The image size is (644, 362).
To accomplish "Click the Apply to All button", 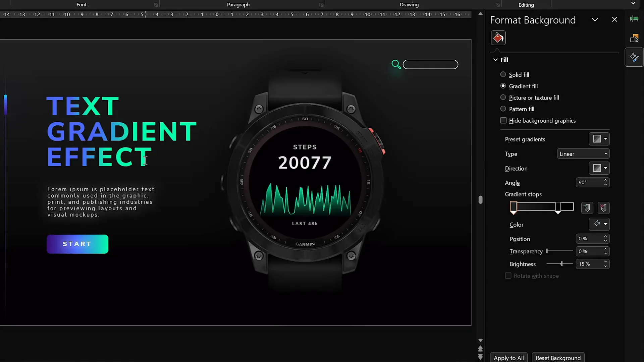I will [x=508, y=358].
